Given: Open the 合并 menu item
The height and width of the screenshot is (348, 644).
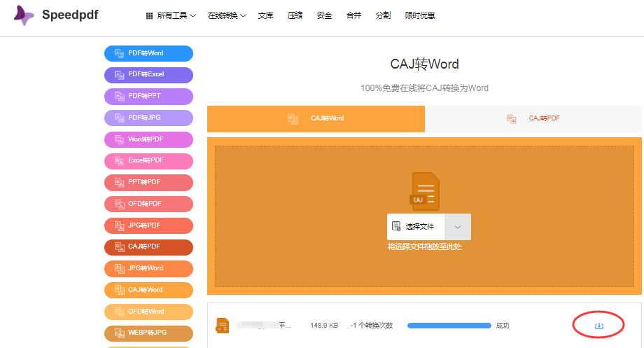Looking at the screenshot, I should (x=353, y=15).
